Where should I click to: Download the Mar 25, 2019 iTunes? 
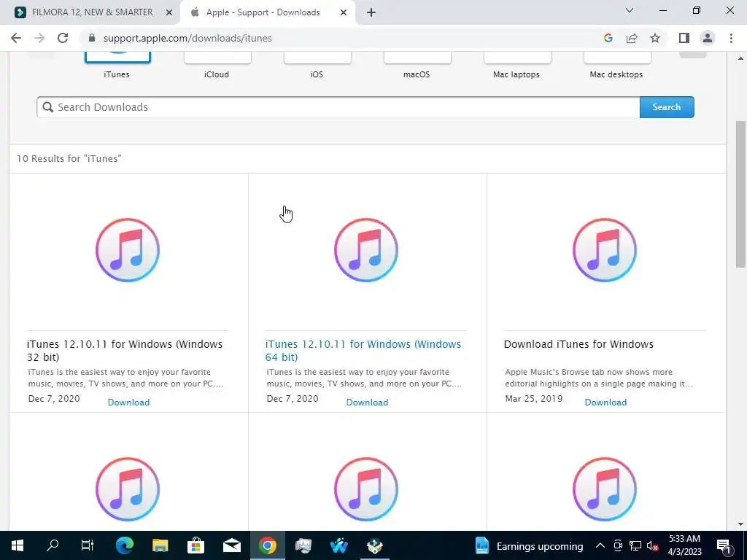[605, 402]
